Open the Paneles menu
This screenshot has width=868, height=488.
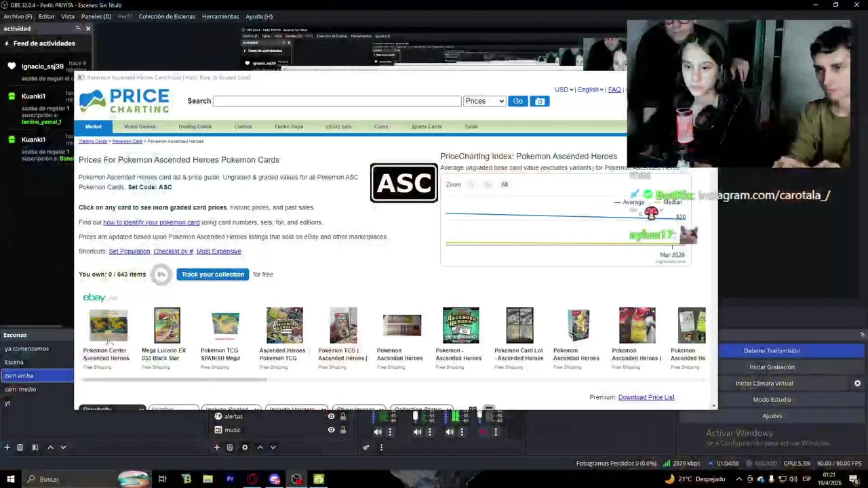tap(96, 16)
